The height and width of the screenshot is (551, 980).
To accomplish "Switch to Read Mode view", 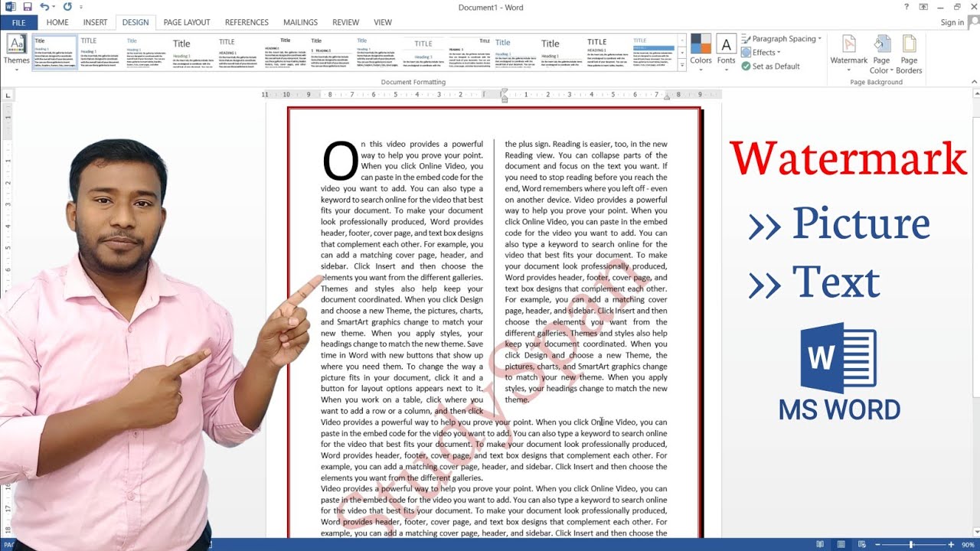I will [x=821, y=544].
